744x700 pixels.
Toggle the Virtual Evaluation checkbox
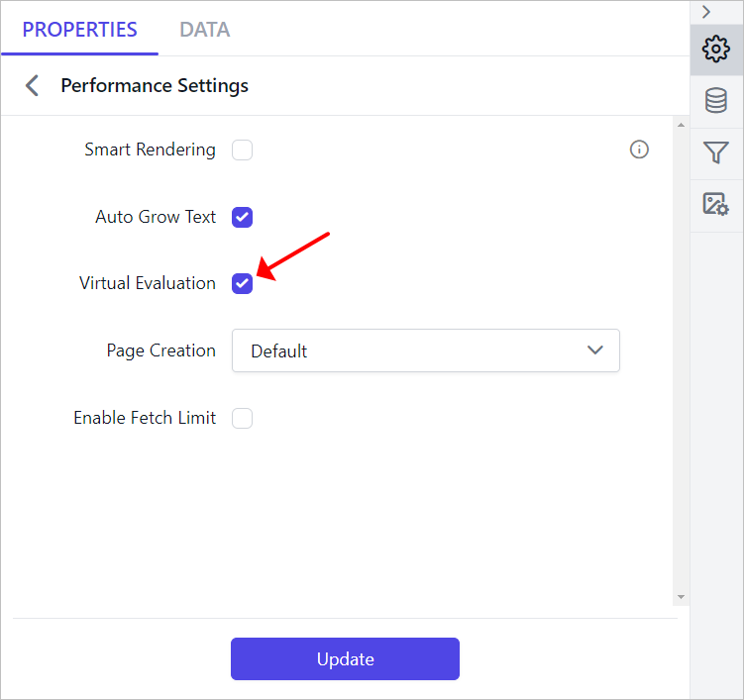[x=242, y=283]
